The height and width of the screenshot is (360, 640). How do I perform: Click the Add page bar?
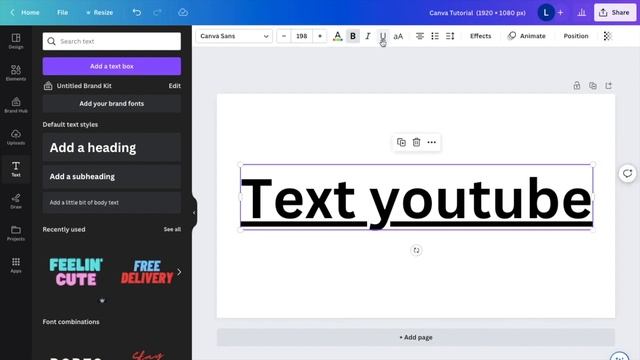coord(416,338)
